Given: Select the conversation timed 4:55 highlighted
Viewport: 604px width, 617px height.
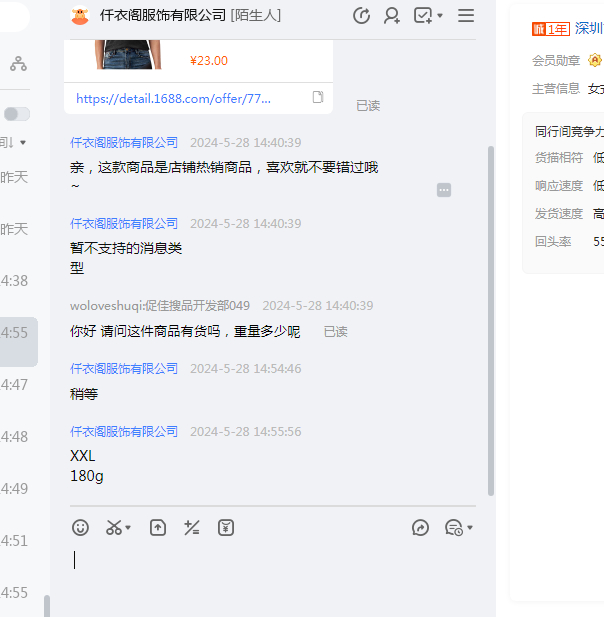Looking at the screenshot, I should click(x=19, y=342).
